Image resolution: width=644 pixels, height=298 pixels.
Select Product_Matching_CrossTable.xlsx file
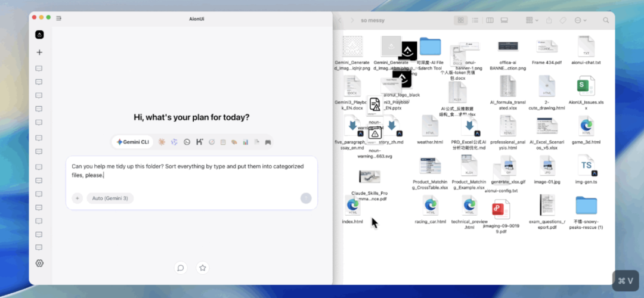430,166
